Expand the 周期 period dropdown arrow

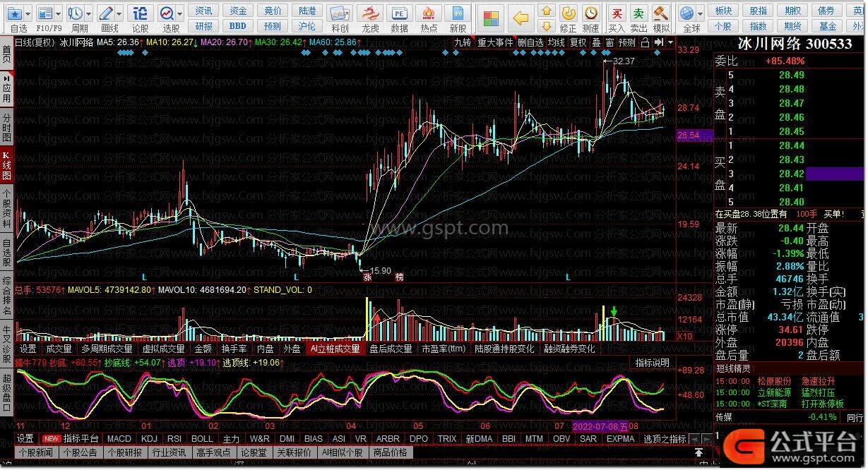coord(89,13)
